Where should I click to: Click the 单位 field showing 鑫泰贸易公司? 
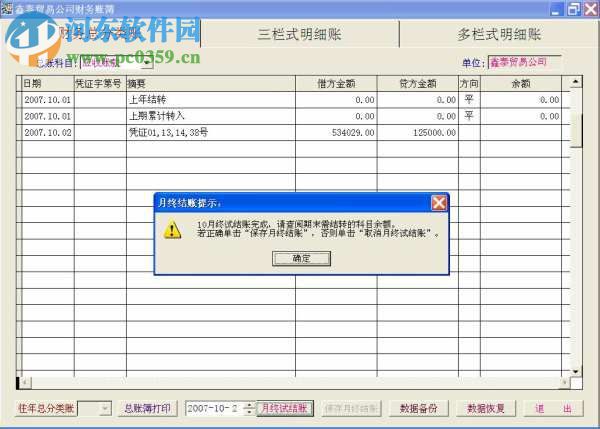[x=524, y=62]
